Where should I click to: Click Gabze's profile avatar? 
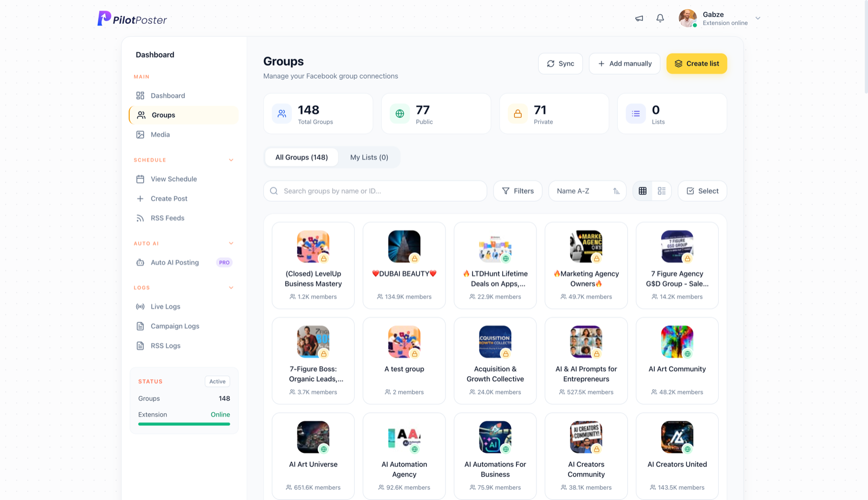coord(687,18)
